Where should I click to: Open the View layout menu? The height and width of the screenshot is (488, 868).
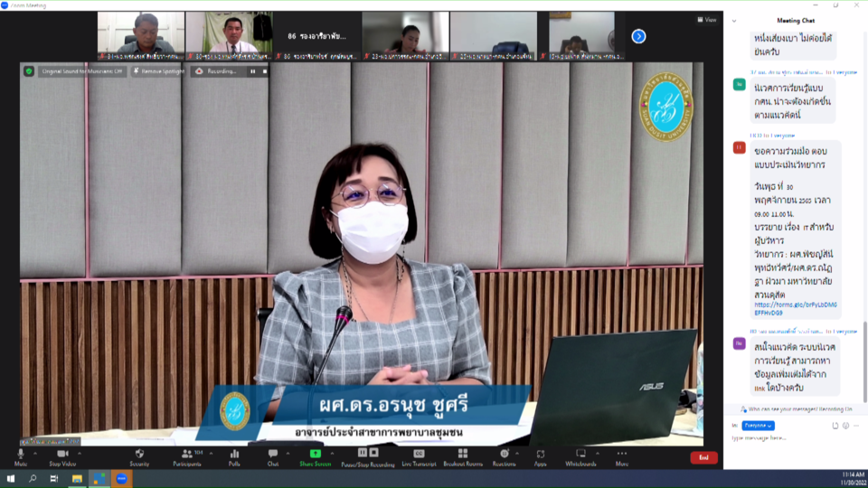click(707, 20)
